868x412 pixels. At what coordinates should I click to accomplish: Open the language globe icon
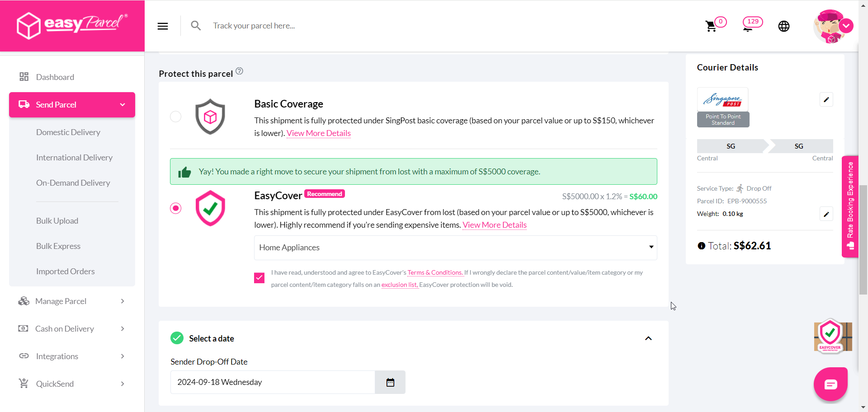coord(784,26)
